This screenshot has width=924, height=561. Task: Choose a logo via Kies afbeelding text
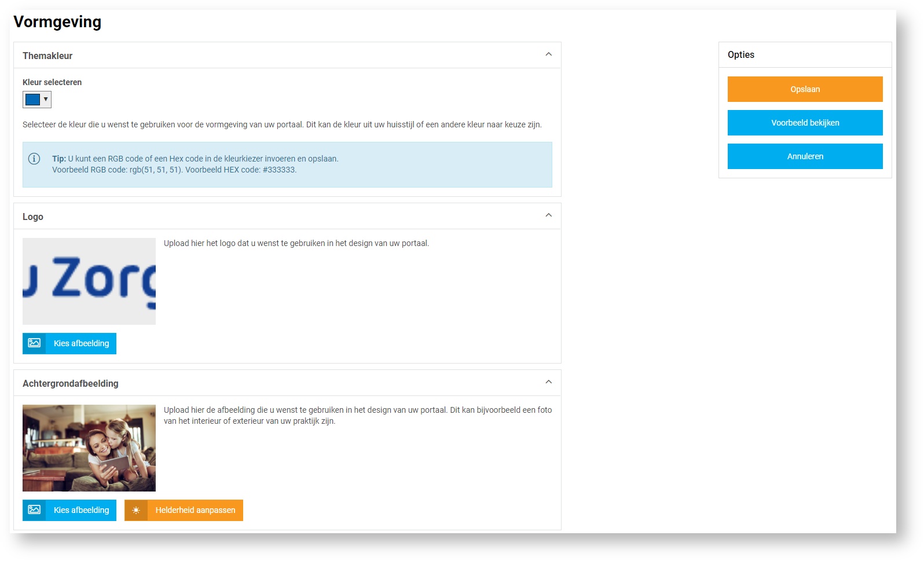click(81, 343)
